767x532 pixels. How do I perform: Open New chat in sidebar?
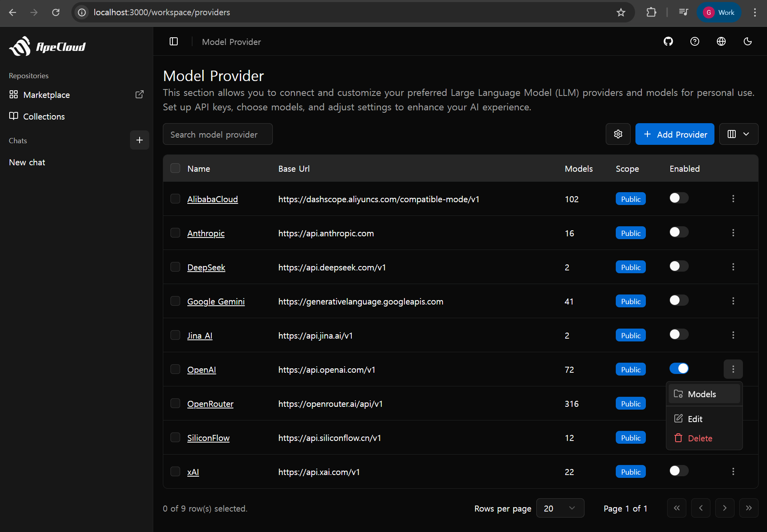click(x=27, y=162)
